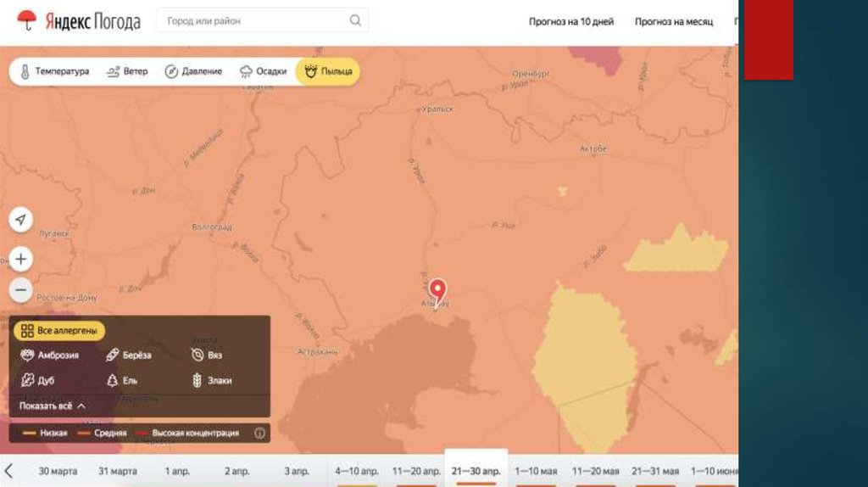The height and width of the screenshot is (487, 868).
Task: Click the rain cloud icon
Action: pyautogui.click(x=246, y=71)
